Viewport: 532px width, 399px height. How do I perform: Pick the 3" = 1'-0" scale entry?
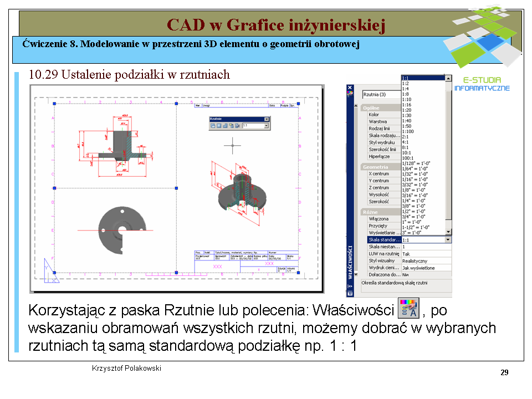click(423, 233)
